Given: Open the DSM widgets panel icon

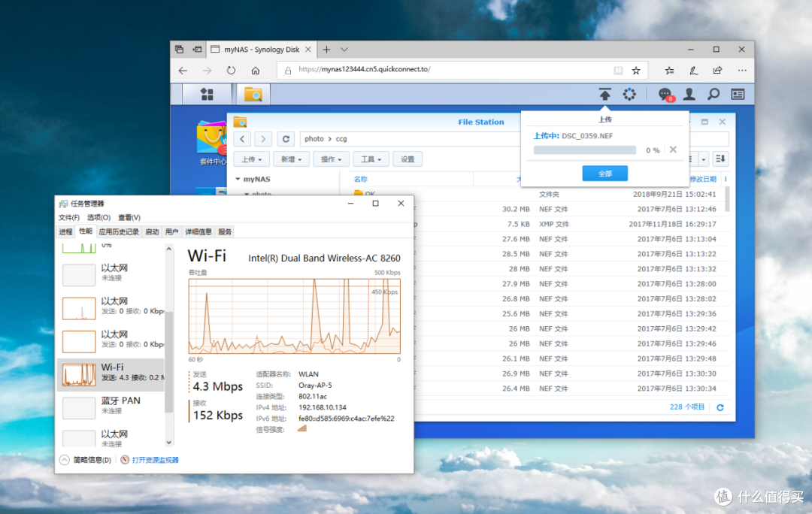Looking at the screenshot, I should click(738, 94).
